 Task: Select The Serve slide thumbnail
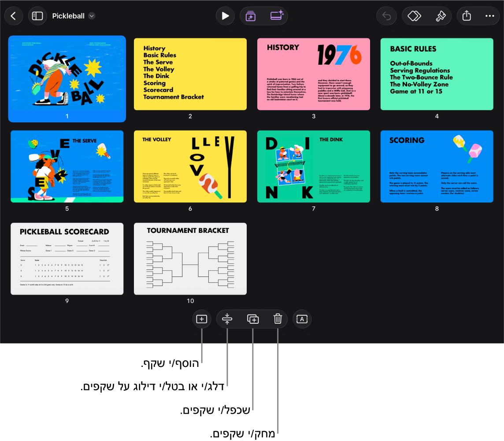[x=67, y=166]
